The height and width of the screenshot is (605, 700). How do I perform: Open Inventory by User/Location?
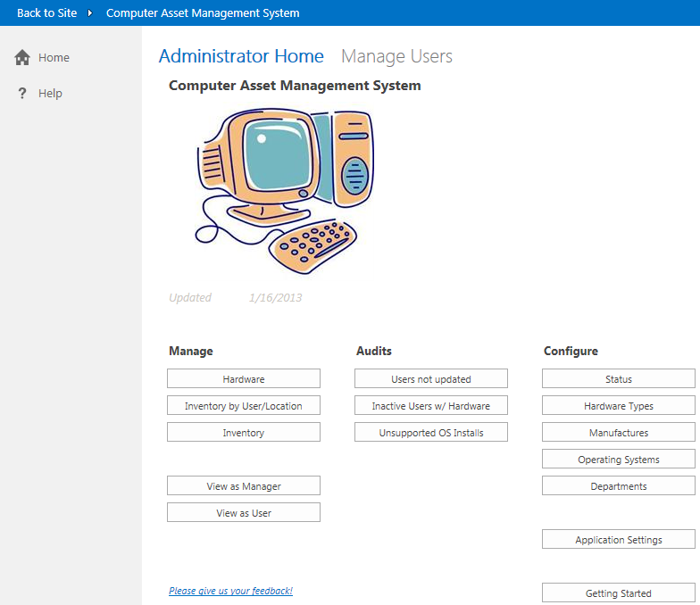244,406
